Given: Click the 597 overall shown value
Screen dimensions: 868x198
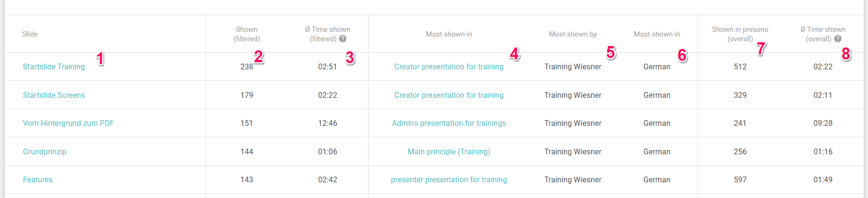Looking at the screenshot, I should pyautogui.click(x=740, y=179).
